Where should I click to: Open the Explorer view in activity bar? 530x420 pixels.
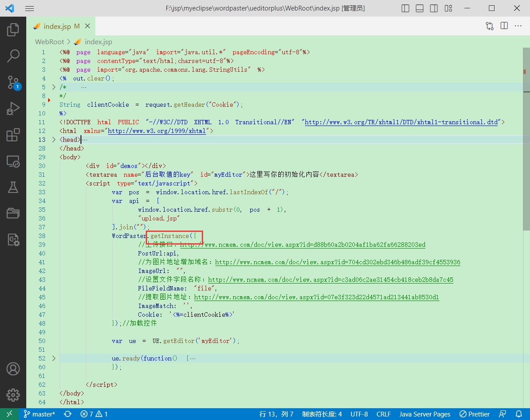(x=13, y=29)
